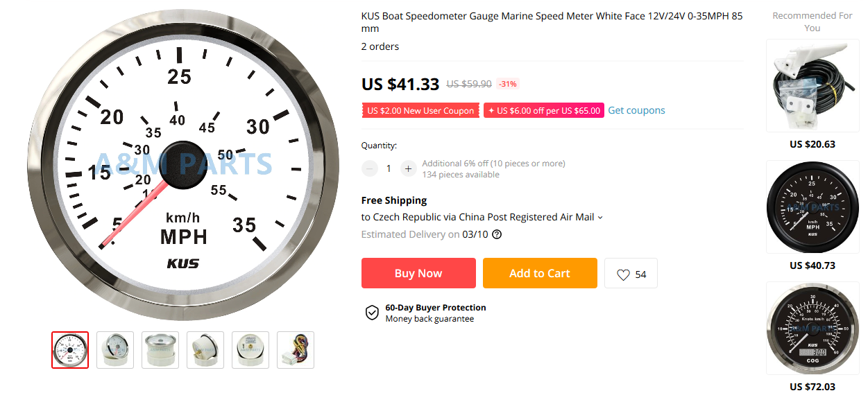Open the recommended sensor cable item at $20.63
868x402 pixels.
[812, 85]
